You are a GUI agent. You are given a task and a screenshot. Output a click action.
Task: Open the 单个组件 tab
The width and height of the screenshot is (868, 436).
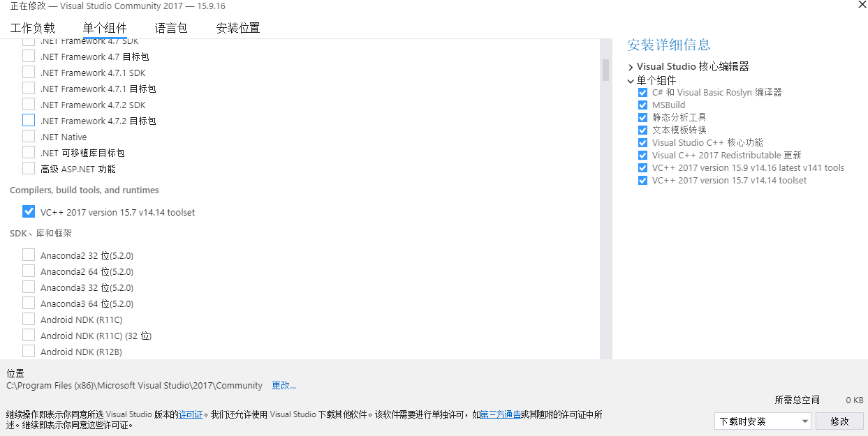coord(105,29)
